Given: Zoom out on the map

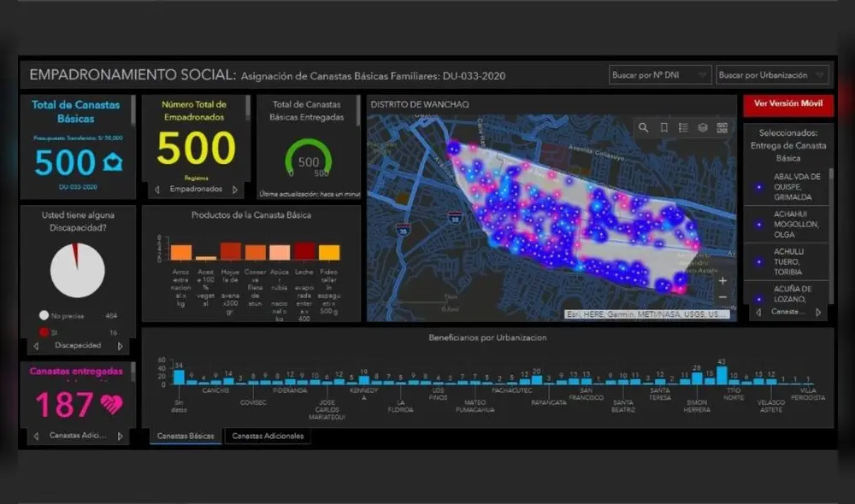Looking at the screenshot, I should [723, 297].
